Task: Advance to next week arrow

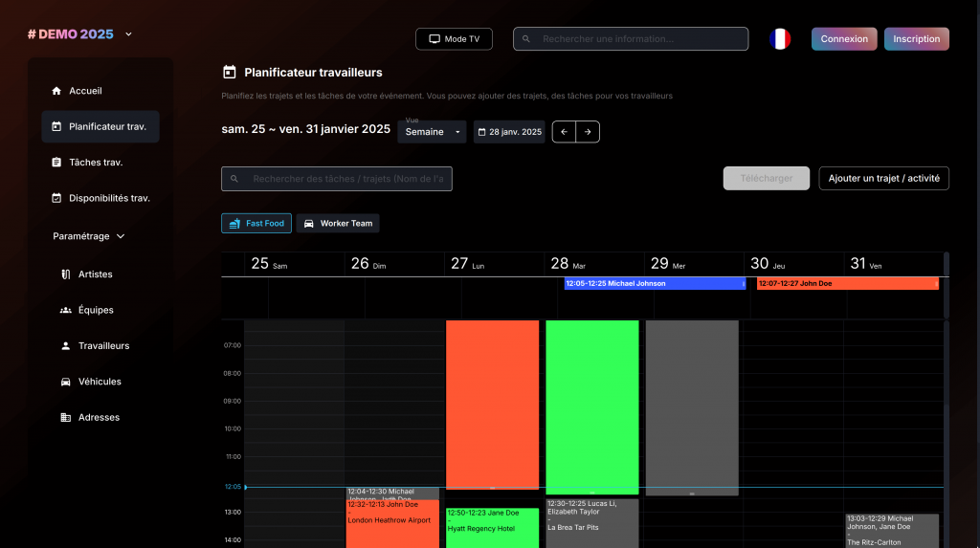Action: coord(588,132)
